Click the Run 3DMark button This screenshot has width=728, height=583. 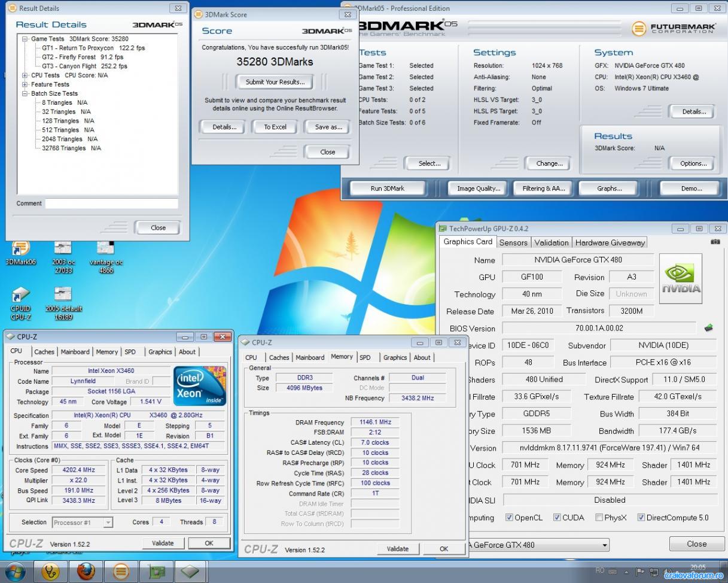click(388, 189)
